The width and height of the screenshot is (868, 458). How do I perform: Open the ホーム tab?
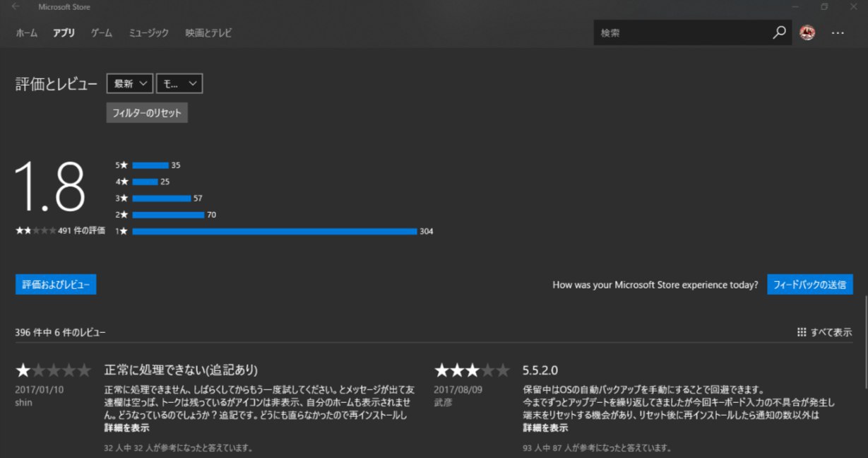point(27,33)
